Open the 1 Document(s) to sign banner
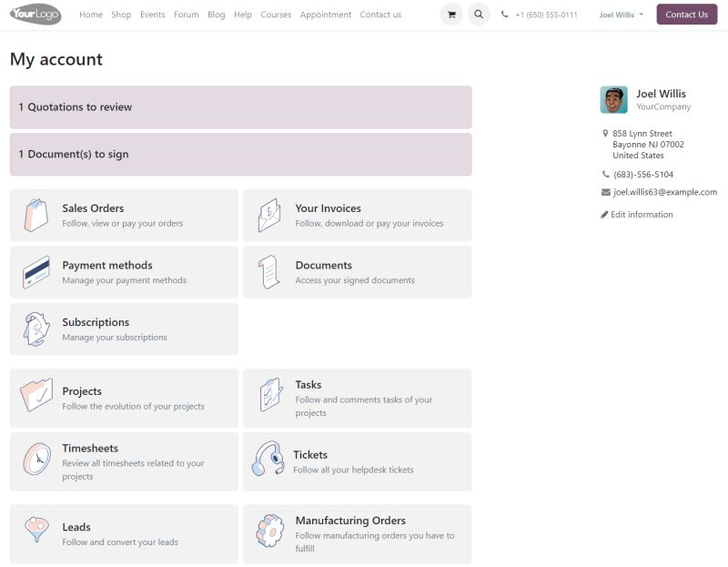728x567 pixels. (241, 155)
